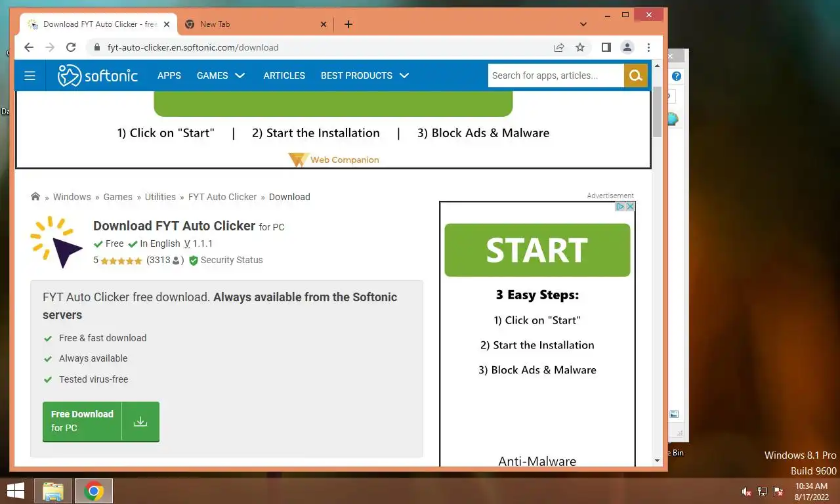Click the green START ad button
Viewport: 840px width, 504px height.
click(x=537, y=250)
